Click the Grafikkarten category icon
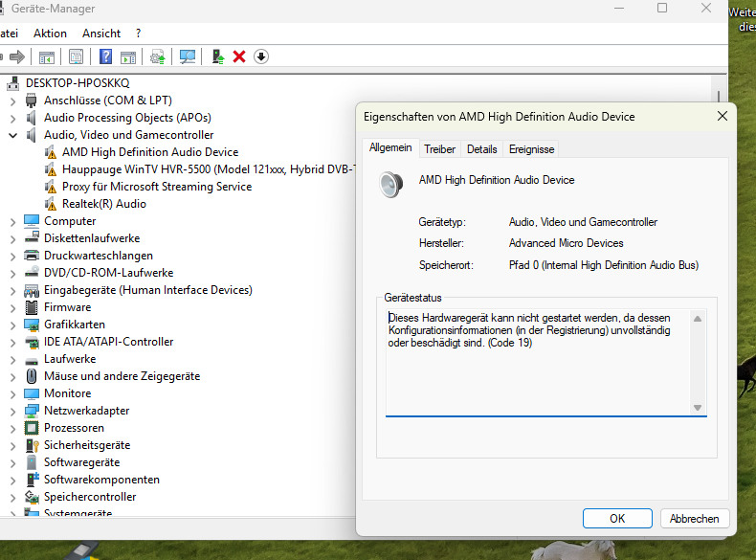Screen dimensions: 756x560 click(32, 325)
